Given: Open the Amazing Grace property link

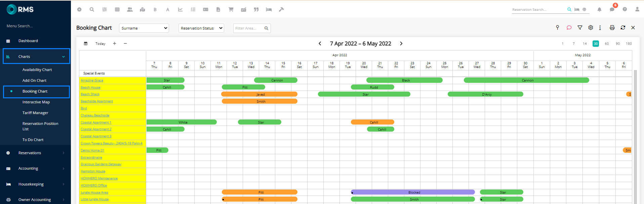Looking at the screenshot, I should click(x=92, y=80).
